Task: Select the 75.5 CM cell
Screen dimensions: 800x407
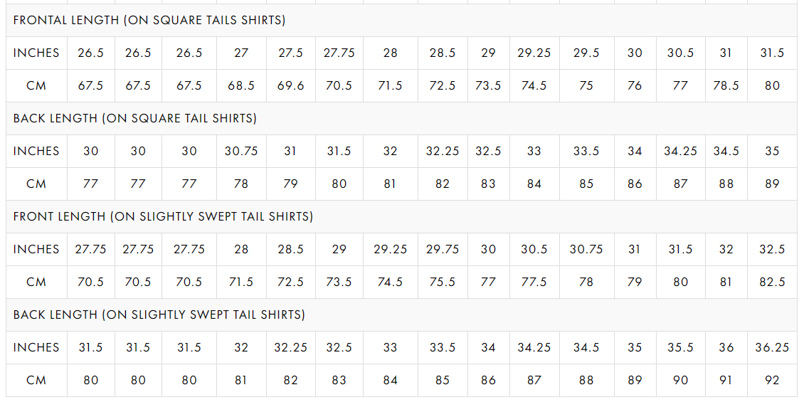Action: [443, 282]
